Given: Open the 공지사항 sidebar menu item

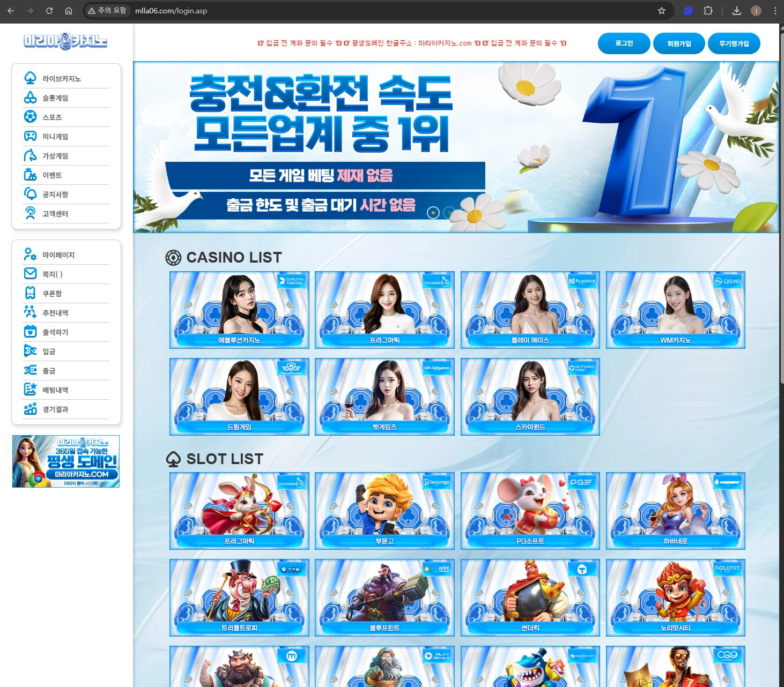Looking at the screenshot, I should pos(55,195).
